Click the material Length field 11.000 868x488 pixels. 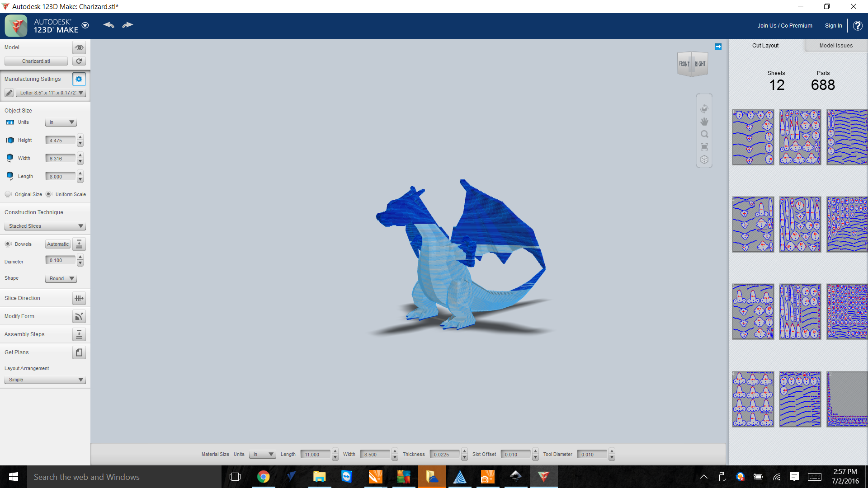coord(316,455)
